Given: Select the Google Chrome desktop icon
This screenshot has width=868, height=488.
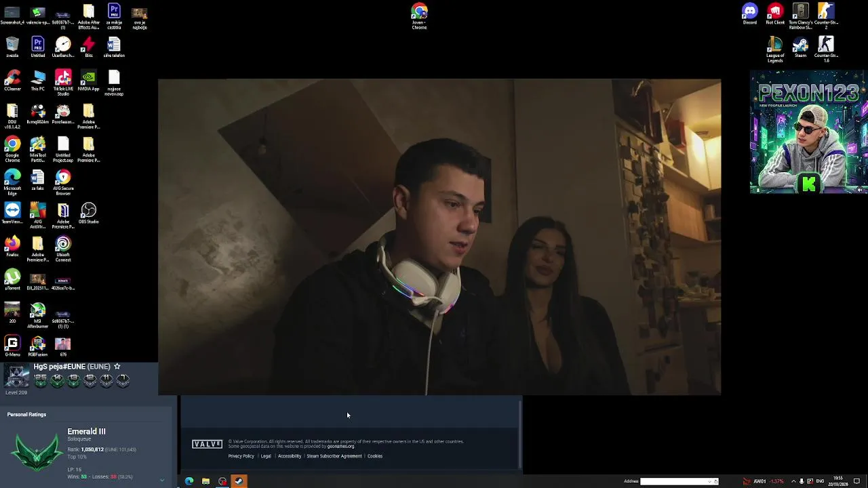Looking at the screenshot, I should click(x=12, y=149).
